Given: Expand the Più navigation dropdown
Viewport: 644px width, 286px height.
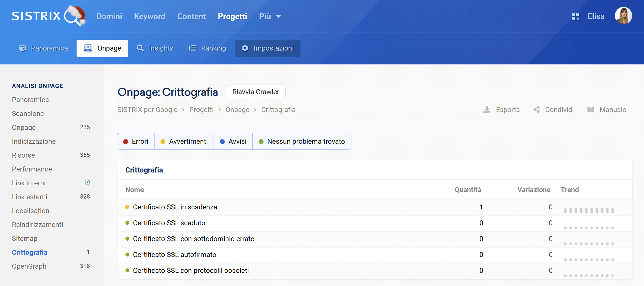Looking at the screenshot, I should point(270,16).
